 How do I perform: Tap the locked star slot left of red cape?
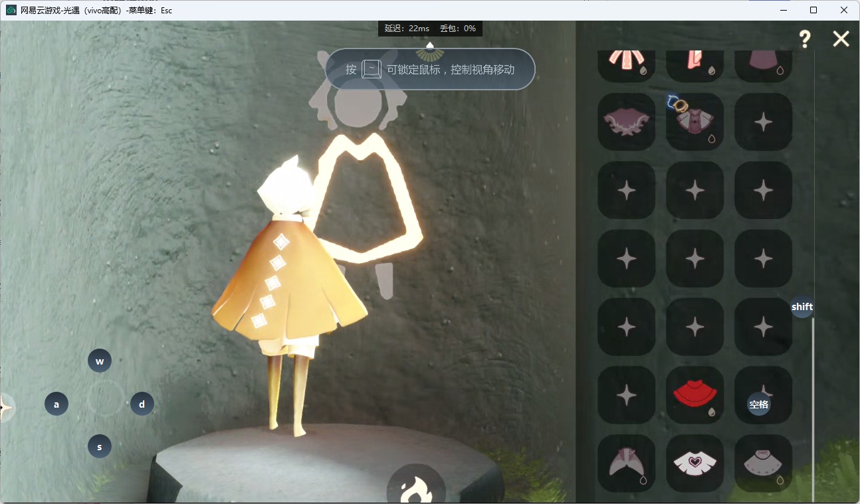point(627,395)
